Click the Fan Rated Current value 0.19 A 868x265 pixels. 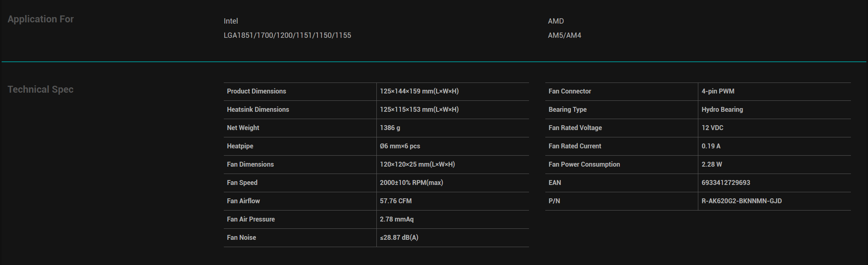(x=711, y=146)
